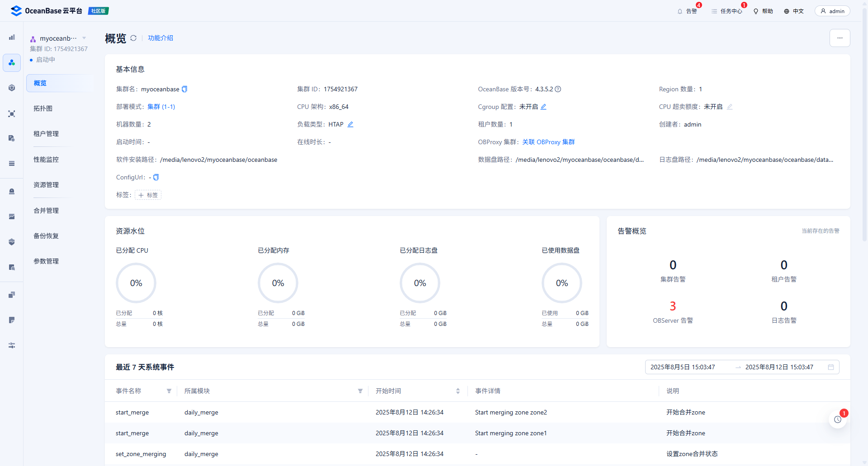Viewport: 868px width, 466px height.
Task: Click the 租户告警 count 0
Action: [x=784, y=265]
